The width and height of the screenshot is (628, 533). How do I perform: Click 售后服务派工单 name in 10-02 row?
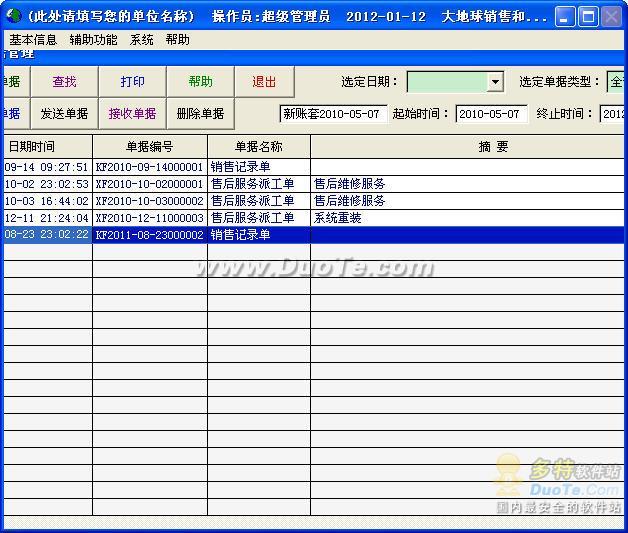[x=259, y=184]
